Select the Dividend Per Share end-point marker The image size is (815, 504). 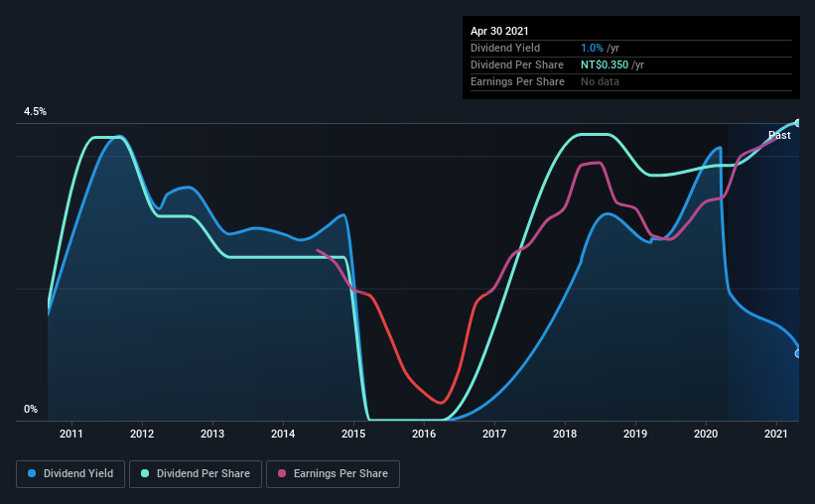(798, 123)
